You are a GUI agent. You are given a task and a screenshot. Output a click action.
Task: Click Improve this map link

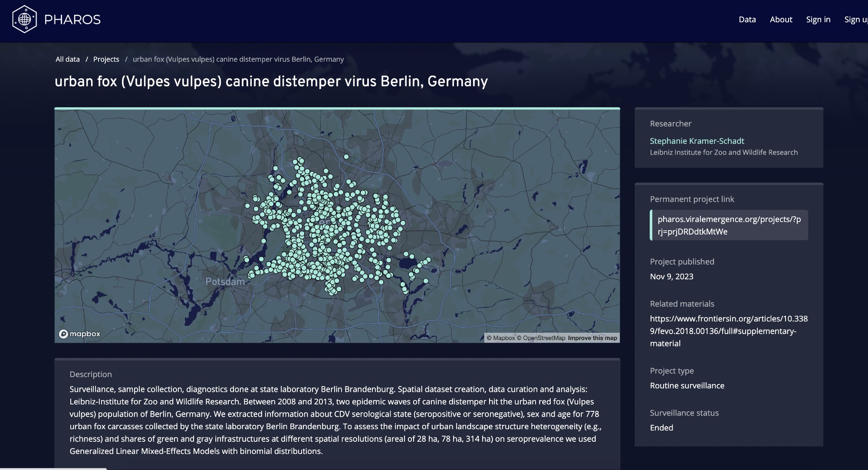pyautogui.click(x=592, y=338)
